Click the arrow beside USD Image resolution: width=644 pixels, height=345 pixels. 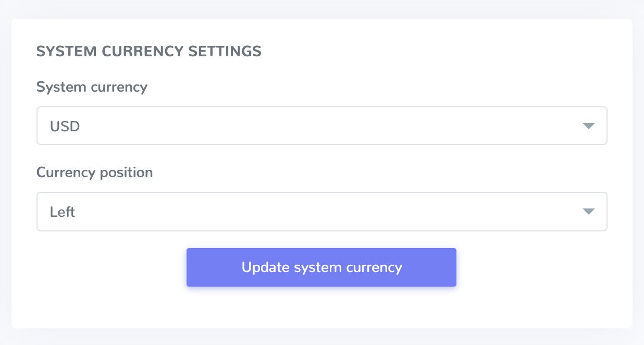coord(588,126)
